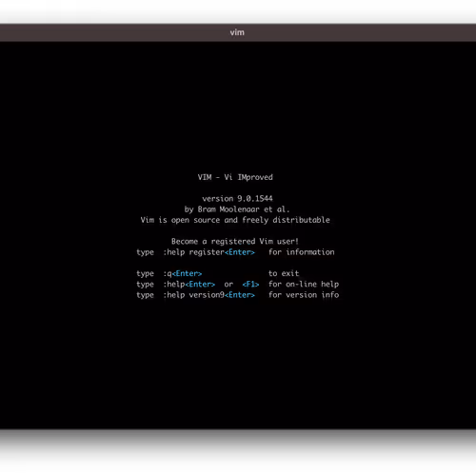Click the 'version 9.0.1544' line

click(237, 199)
